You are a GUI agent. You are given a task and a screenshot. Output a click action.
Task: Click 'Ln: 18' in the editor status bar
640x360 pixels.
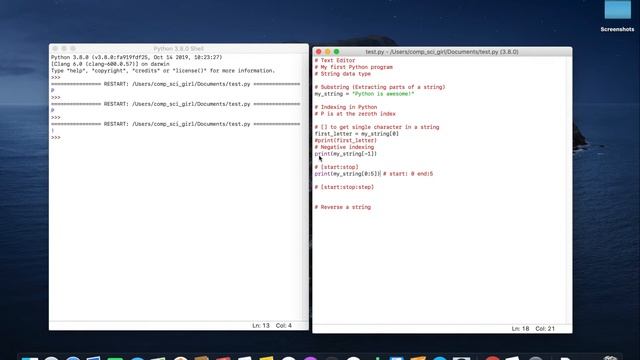point(520,329)
